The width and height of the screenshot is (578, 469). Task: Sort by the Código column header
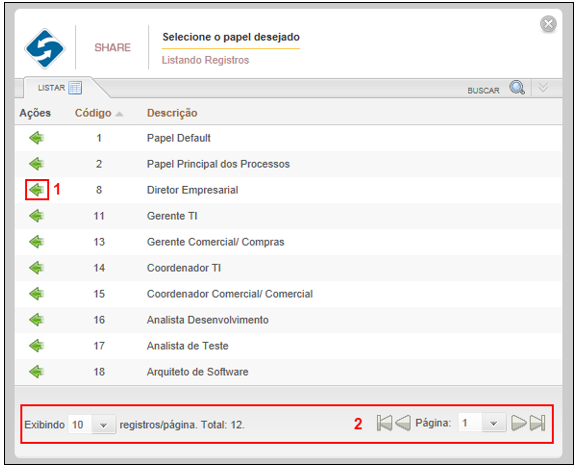pos(93,113)
